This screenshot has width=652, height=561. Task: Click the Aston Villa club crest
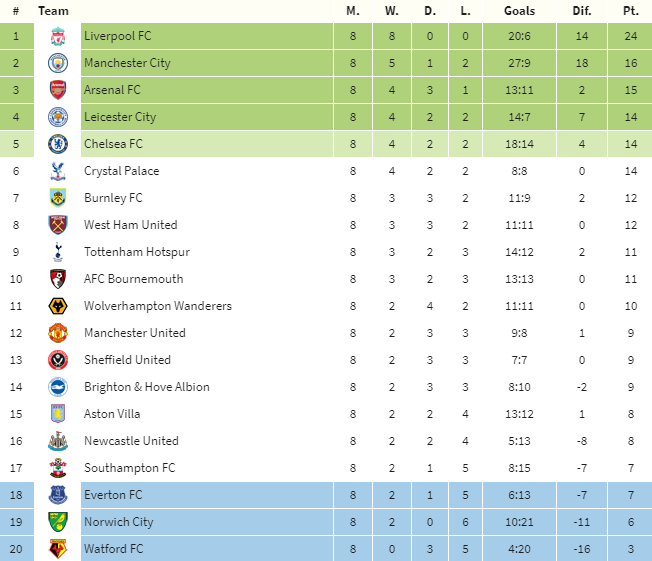58,414
